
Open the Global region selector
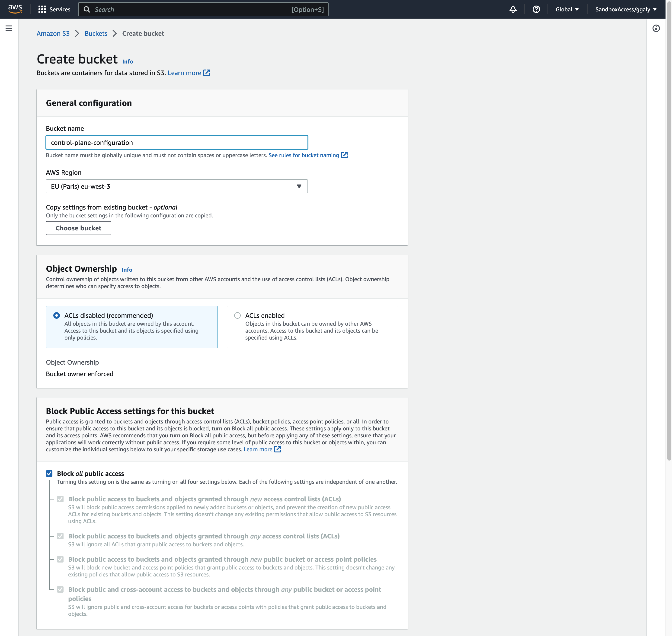pyautogui.click(x=567, y=10)
